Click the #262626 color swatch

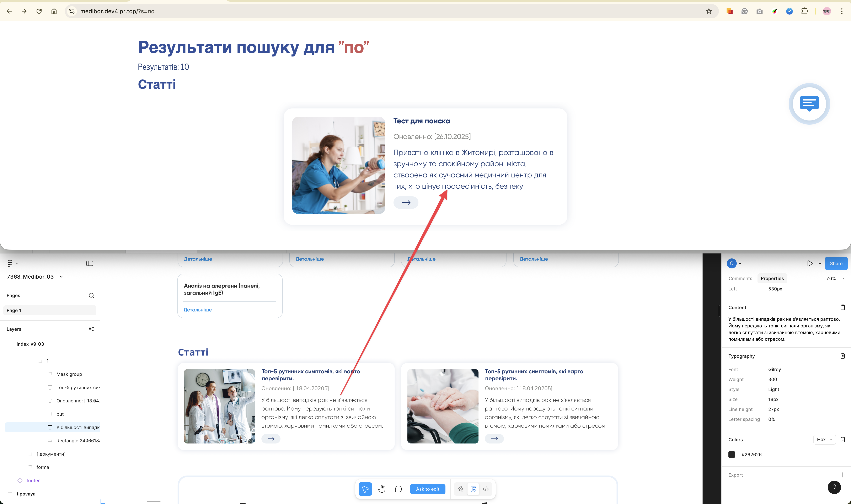coord(732,454)
